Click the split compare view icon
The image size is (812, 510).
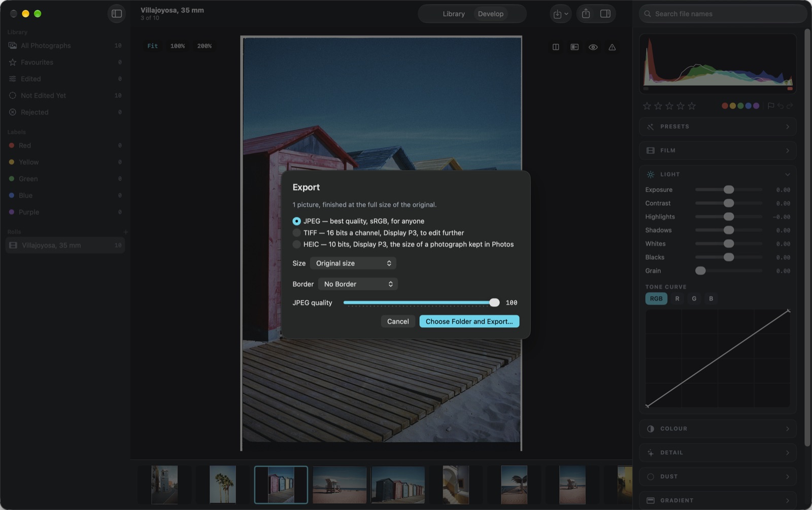[x=556, y=47]
